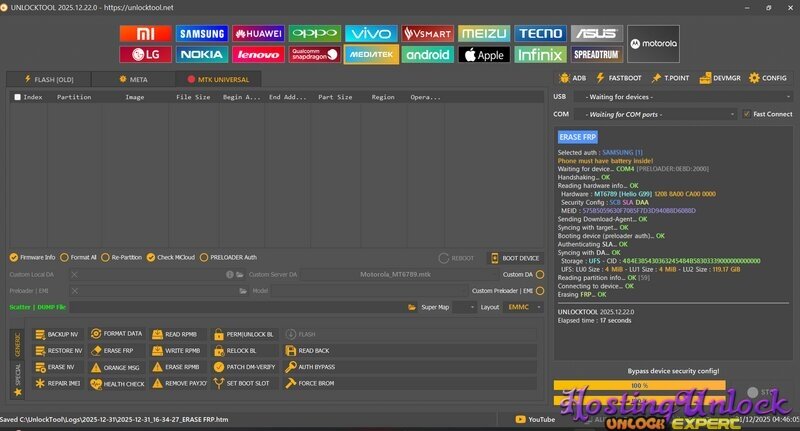The width and height of the screenshot is (800, 431).
Task: Expand the Layout EMMC dropdown
Action: pos(526,307)
